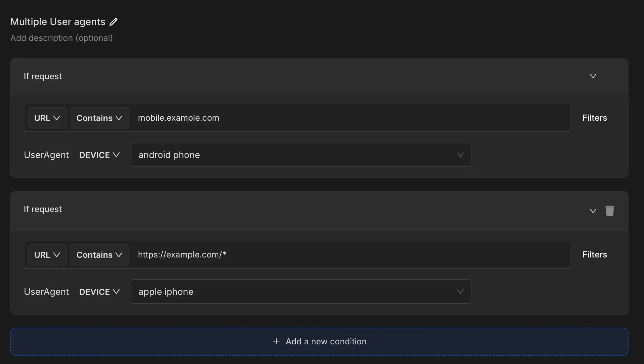Click the Multiple User agents title
Image resolution: width=644 pixels, height=364 pixels.
click(58, 22)
